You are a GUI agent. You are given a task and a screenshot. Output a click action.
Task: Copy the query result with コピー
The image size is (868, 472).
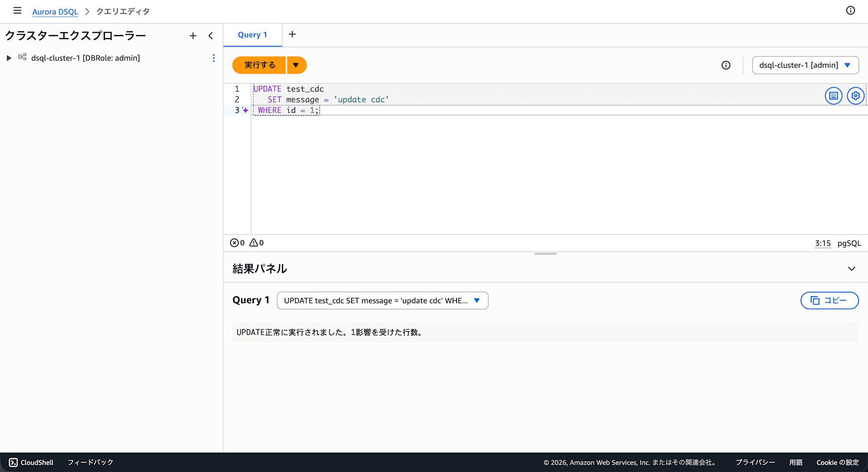(829, 300)
